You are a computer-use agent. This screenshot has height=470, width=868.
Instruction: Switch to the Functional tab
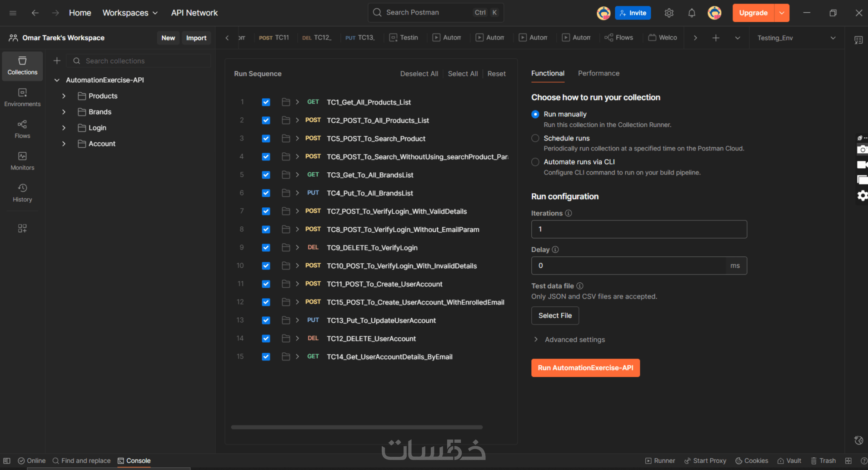click(548, 73)
